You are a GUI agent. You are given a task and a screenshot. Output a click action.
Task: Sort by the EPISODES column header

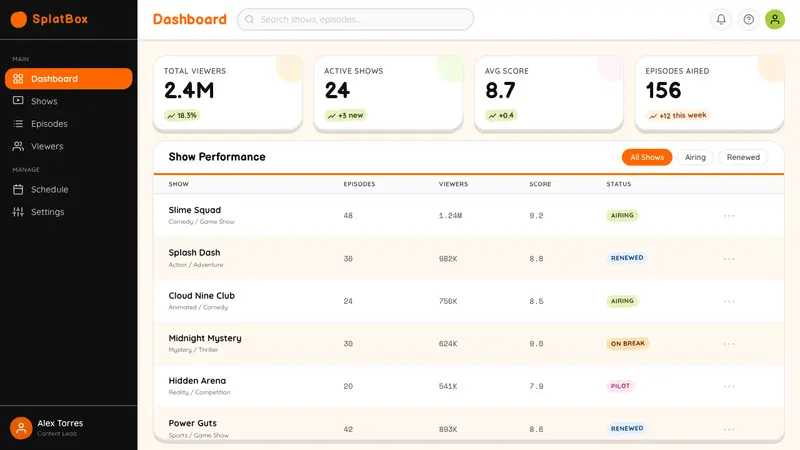[x=359, y=184]
